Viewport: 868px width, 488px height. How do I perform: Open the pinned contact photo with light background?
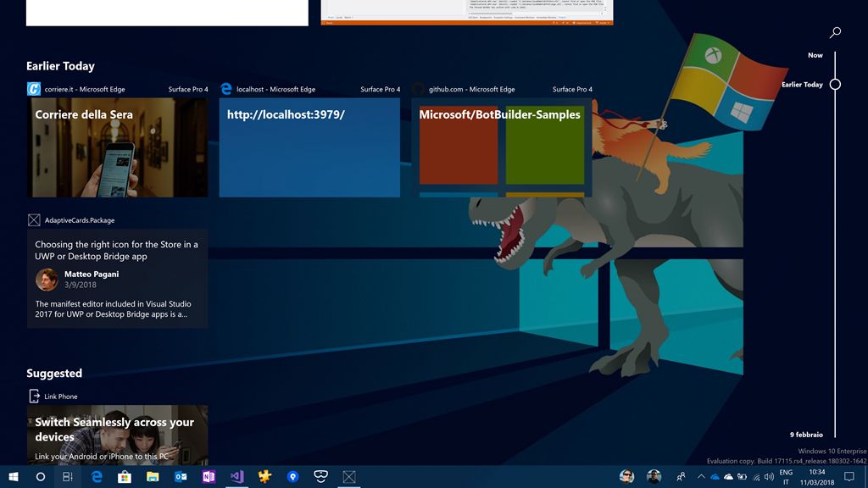[626, 476]
